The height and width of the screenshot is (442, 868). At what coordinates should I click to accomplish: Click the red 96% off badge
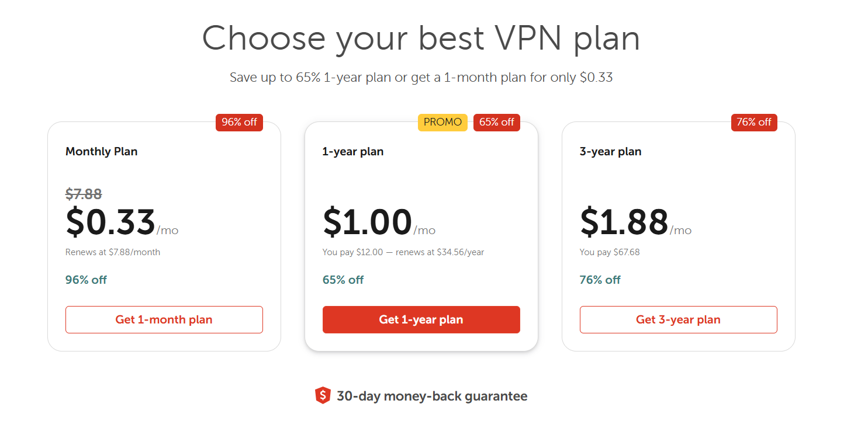point(239,122)
